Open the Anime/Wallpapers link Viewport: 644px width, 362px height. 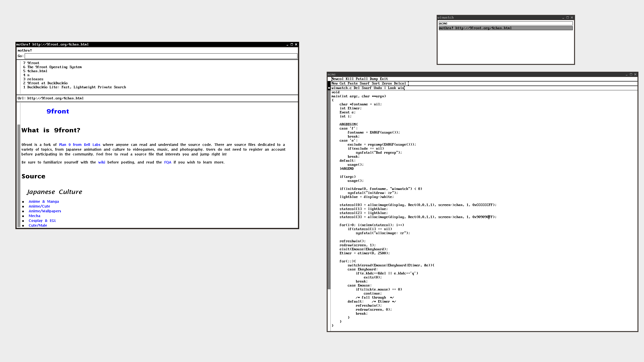tap(45, 211)
